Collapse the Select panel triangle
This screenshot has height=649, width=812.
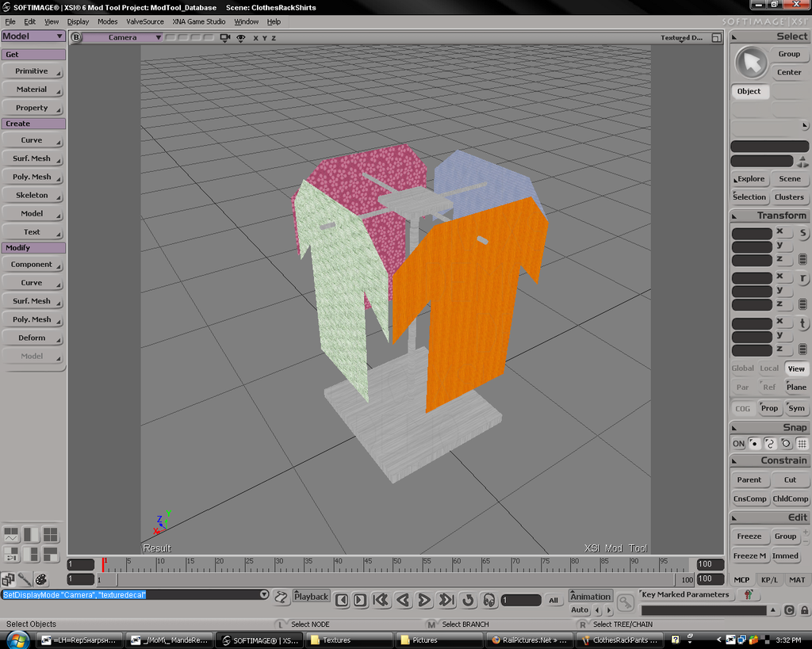[734, 36]
